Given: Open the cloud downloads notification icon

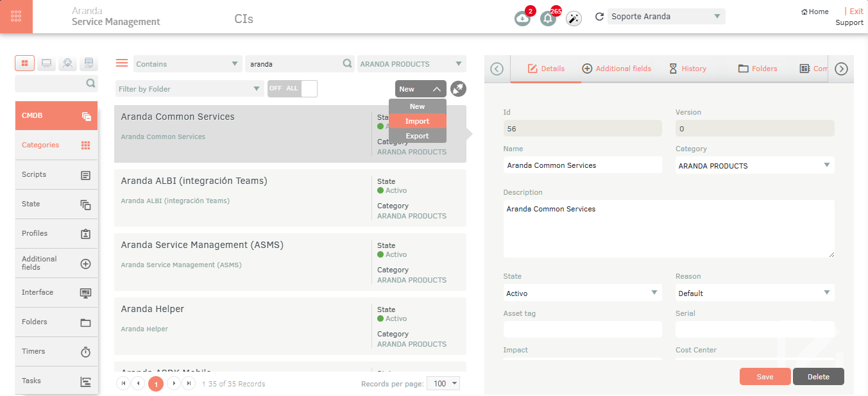Looking at the screenshot, I should tap(523, 19).
